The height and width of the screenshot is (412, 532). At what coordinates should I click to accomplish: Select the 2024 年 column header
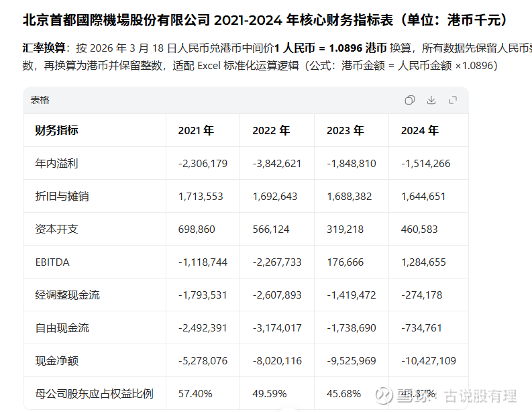click(420, 130)
